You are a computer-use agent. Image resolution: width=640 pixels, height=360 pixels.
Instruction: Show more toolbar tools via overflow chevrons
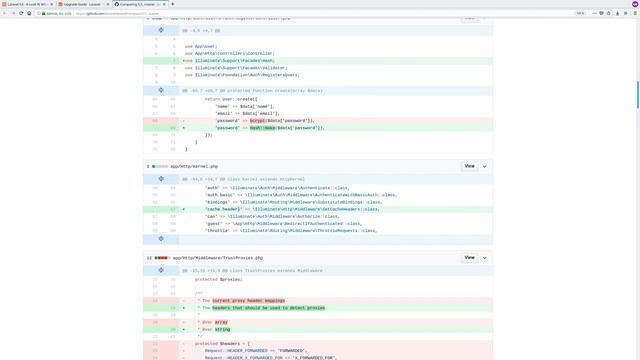626,13
